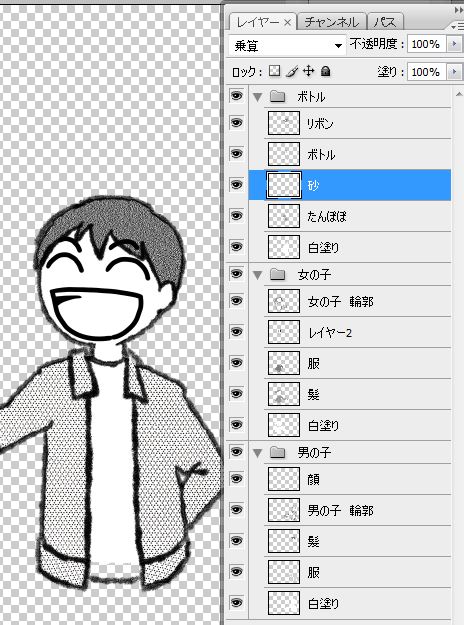Select 白塗り layer in ボトル group

(x=323, y=248)
